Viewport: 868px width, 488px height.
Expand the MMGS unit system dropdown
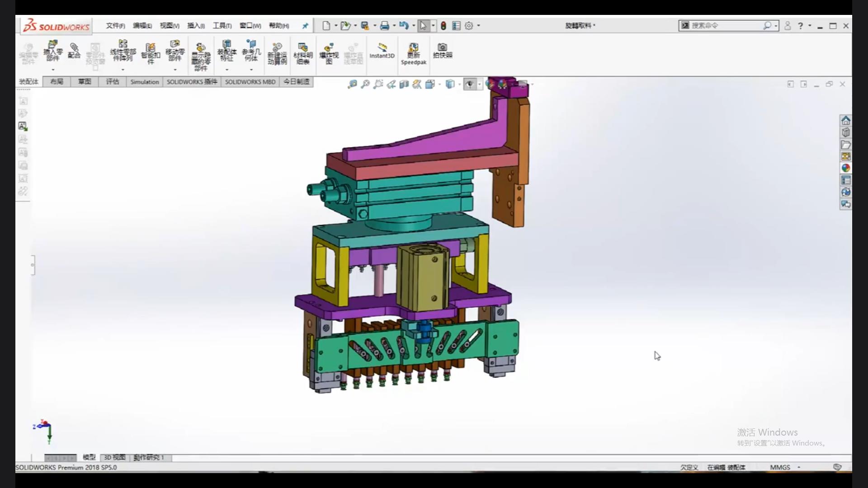tap(799, 467)
